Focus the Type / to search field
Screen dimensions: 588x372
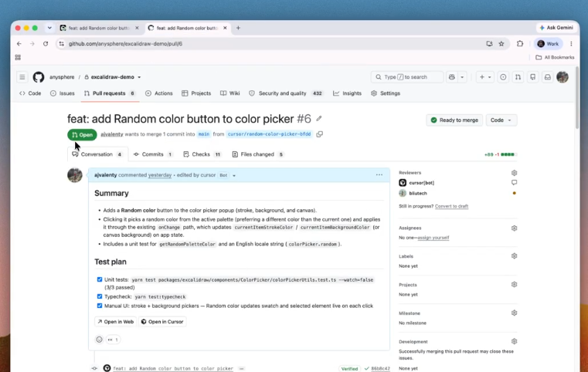pyautogui.click(x=407, y=77)
